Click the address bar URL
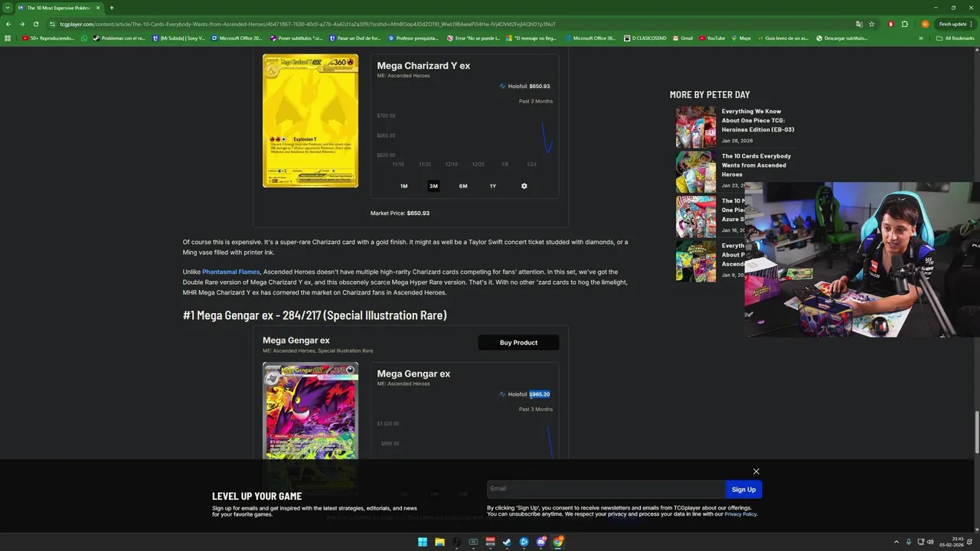The image size is (980, 551). tap(306, 24)
